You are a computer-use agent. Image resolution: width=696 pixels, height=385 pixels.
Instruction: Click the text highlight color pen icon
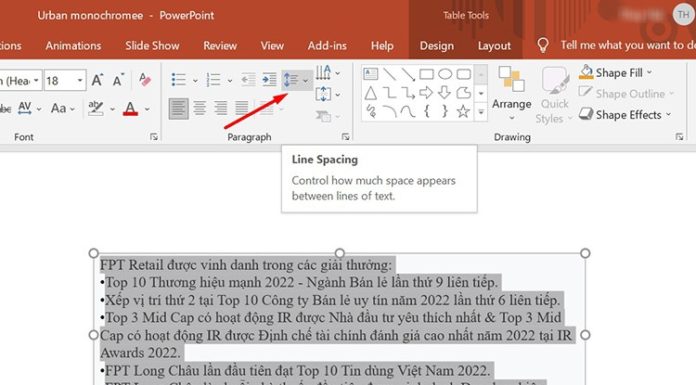pos(95,108)
